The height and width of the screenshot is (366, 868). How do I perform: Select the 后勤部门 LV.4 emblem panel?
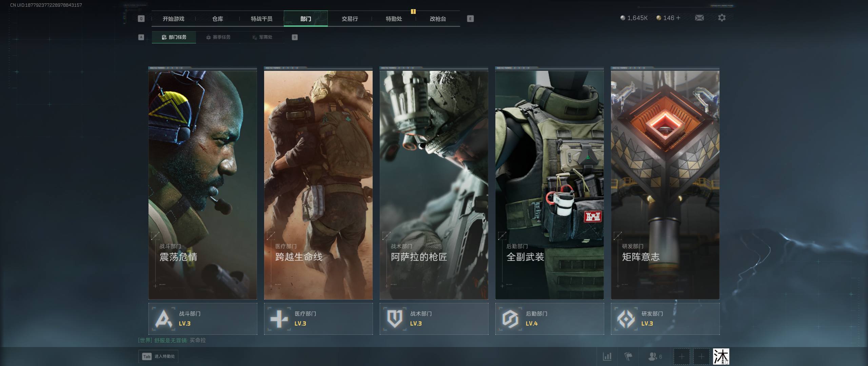549,319
